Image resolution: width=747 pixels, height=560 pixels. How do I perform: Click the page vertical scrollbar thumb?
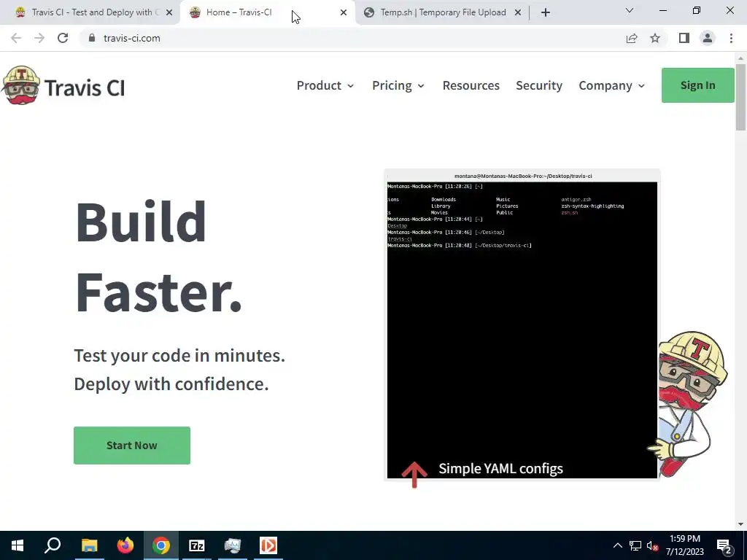740,97
